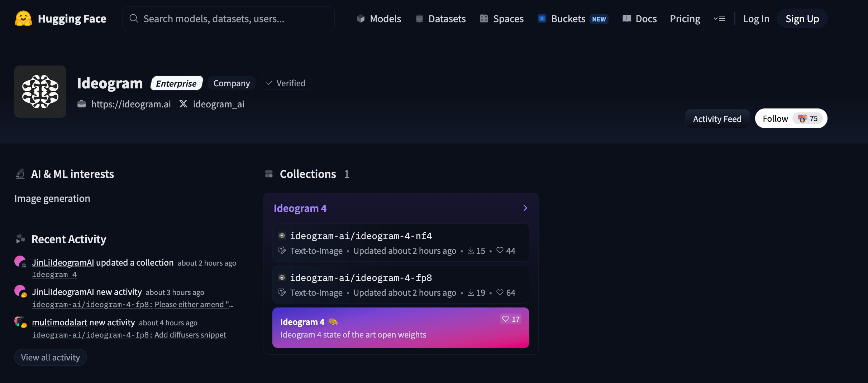Click the Log In link
868x383 pixels.
click(x=756, y=19)
